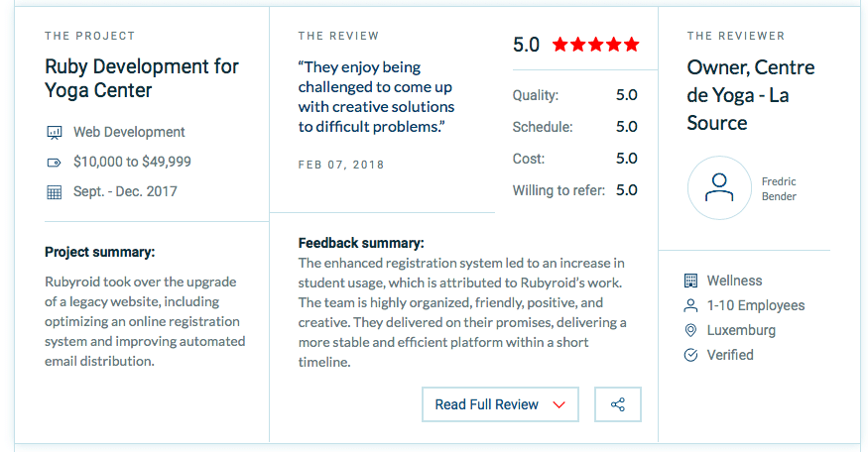868x452 pixels.
Task: Click the Web Development monitor icon
Action: point(54,132)
